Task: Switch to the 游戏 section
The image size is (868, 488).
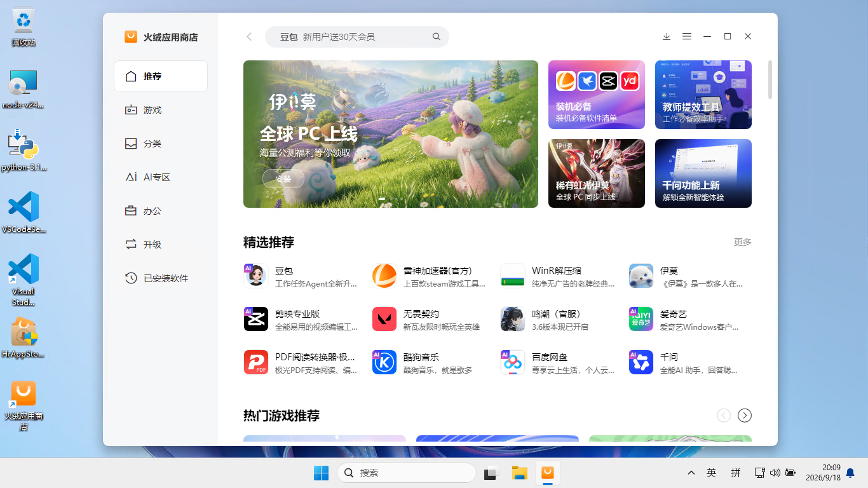Action: tap(161, 110)
